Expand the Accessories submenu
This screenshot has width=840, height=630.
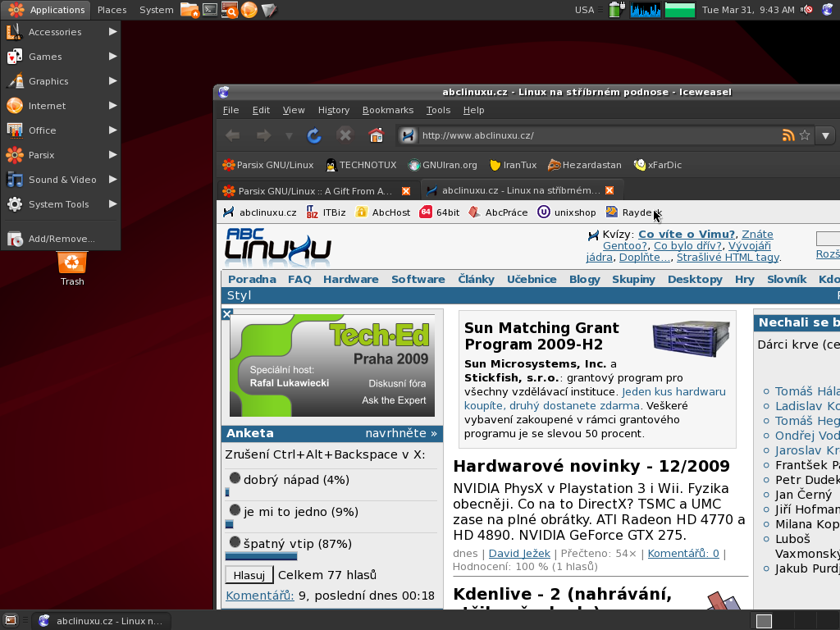pyautogui.click(x=61, y=32)
